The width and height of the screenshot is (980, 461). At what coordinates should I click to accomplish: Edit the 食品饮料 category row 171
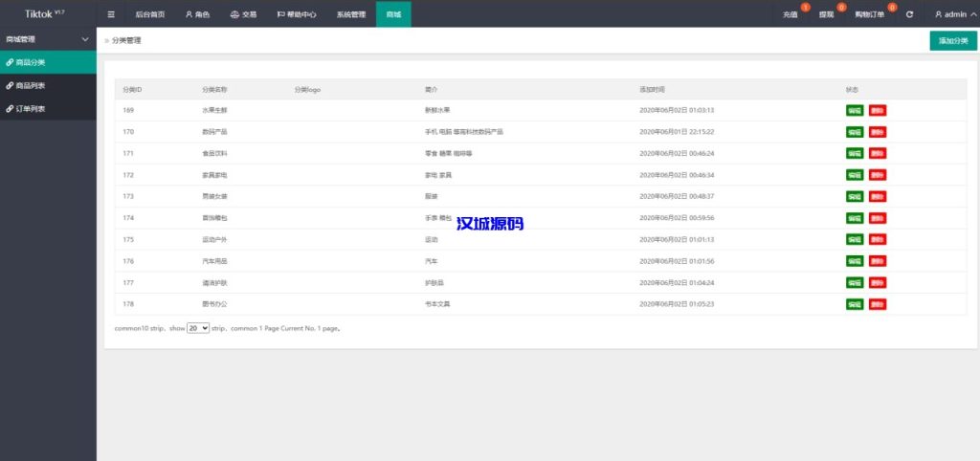[855, 154]
